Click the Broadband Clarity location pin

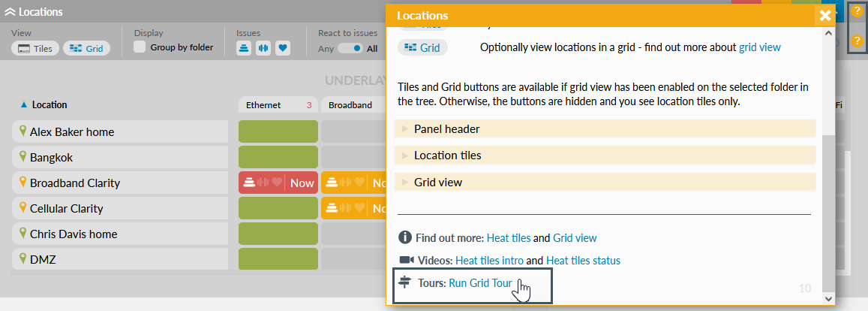23,183
